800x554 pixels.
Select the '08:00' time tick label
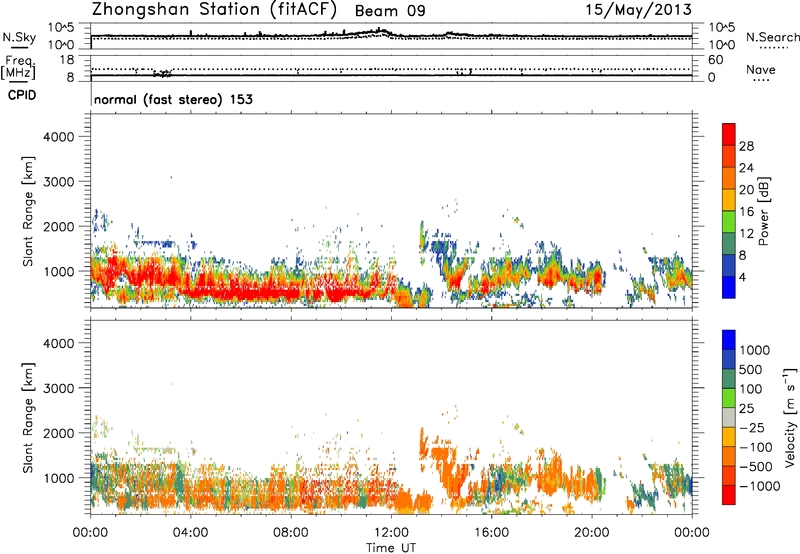coord(291,533)
